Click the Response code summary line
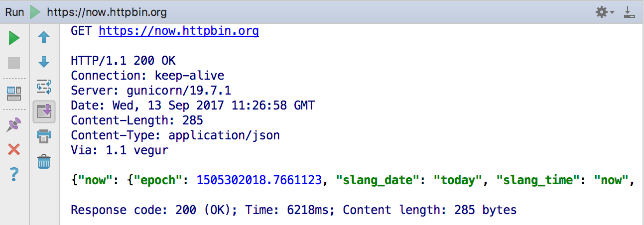Viewport: 644px width, 225px height. [294, 210]
